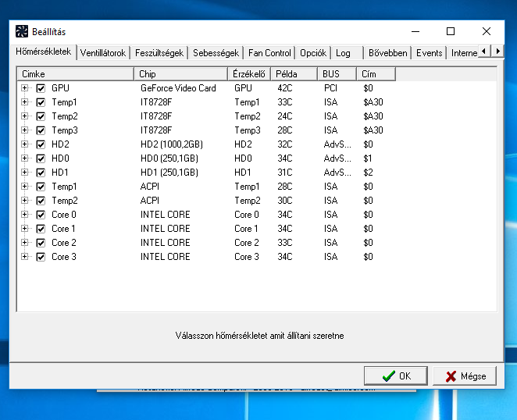This screenshot has height=420, width=517.
Task: Sort by the Példa column header
Action: [x=294, y=74]
